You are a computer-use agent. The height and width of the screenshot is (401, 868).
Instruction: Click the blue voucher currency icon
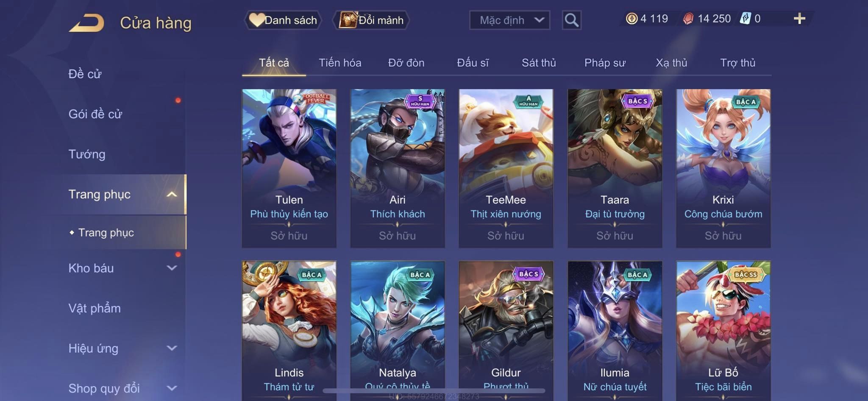(x=746, y=19)
